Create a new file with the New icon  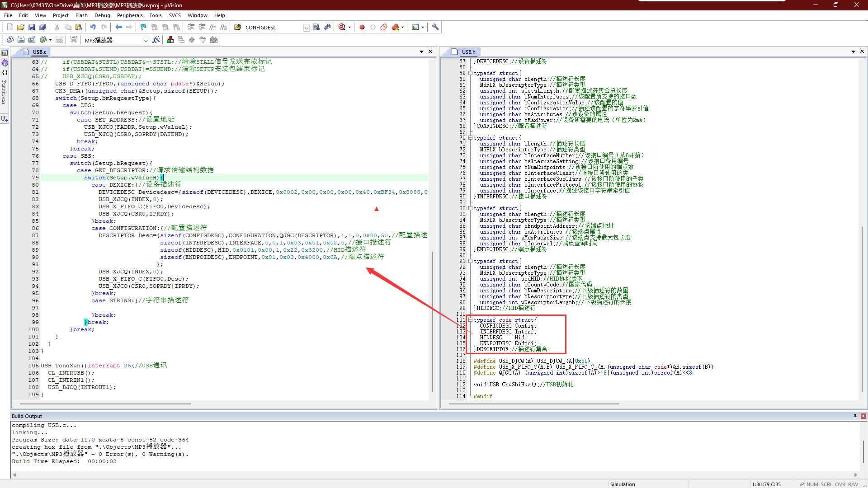point(10,27)
